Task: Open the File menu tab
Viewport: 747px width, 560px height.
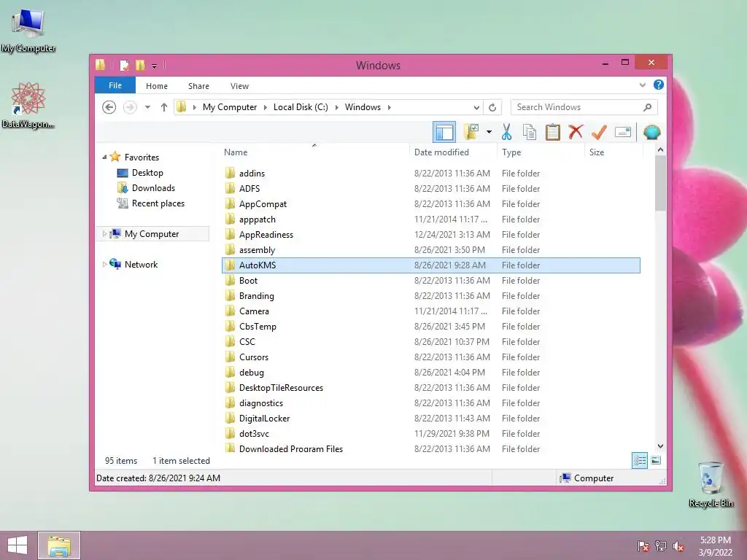Action: [115, 85]
